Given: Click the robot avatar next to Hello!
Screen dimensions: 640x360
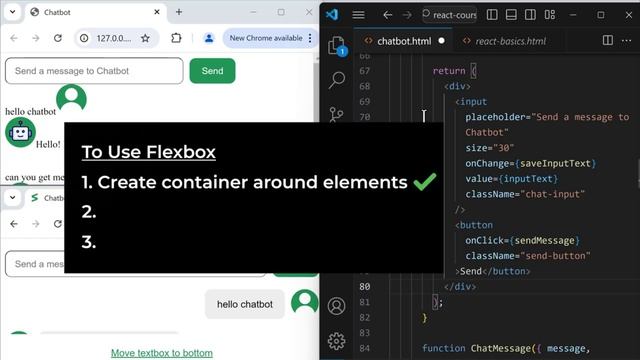Looking at the screenshot, I should click(20, 132).
